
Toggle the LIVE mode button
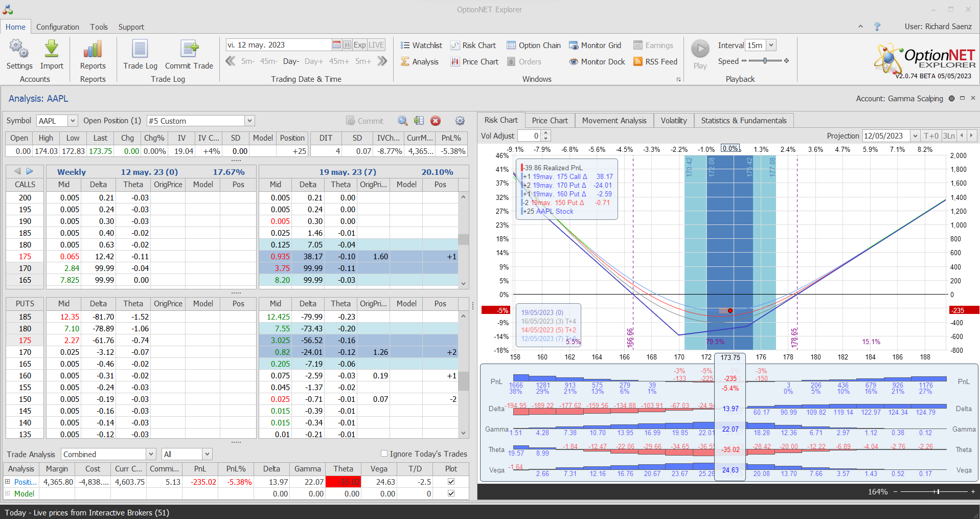376,45
